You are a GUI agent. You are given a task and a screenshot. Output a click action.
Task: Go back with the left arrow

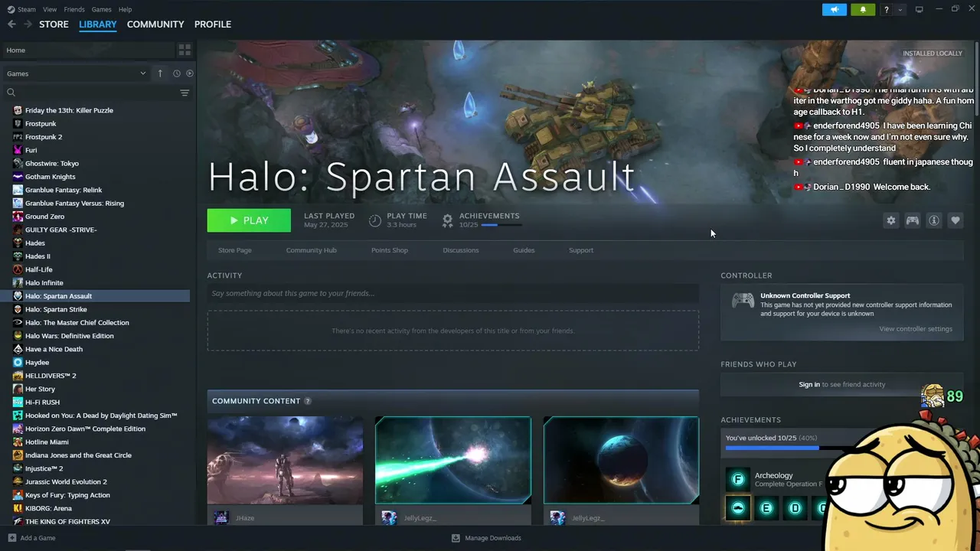[11, 24]
